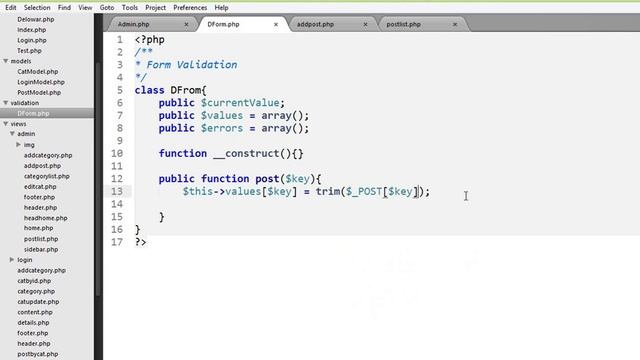The image size is (640, 360).
Task: Open the Project menu
Action: tap(156, 8)
